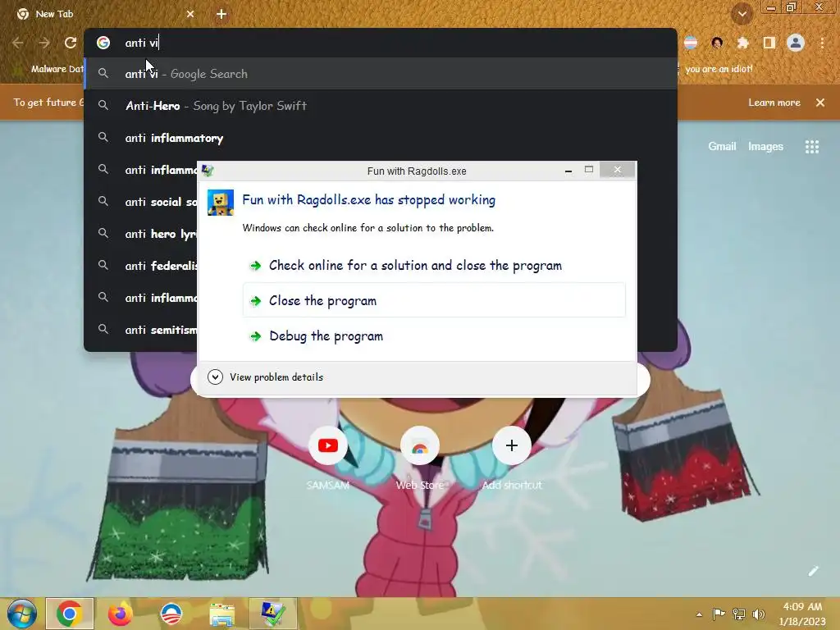This screenshot has width=840, height=630.
Task: Click inside the address bar text 'anti vi'
Action: pos(141,43)
